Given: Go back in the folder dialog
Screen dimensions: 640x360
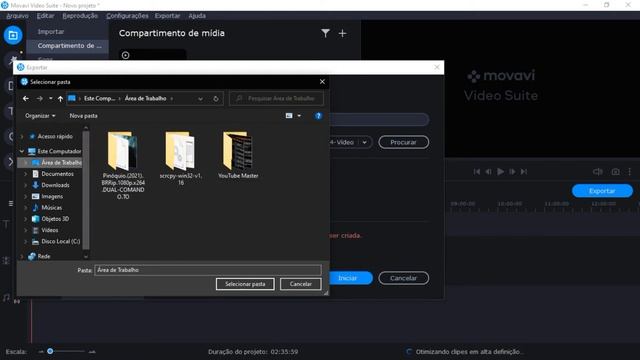Looking at the screenshot, I should [26, 98].
